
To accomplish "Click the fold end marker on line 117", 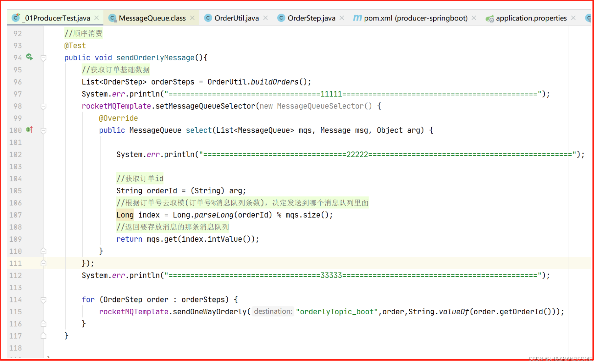I will pos(44,336).
